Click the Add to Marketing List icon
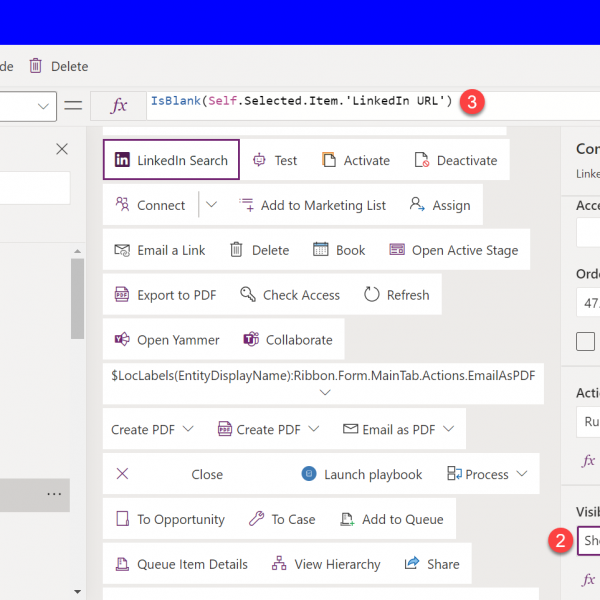 246,205
